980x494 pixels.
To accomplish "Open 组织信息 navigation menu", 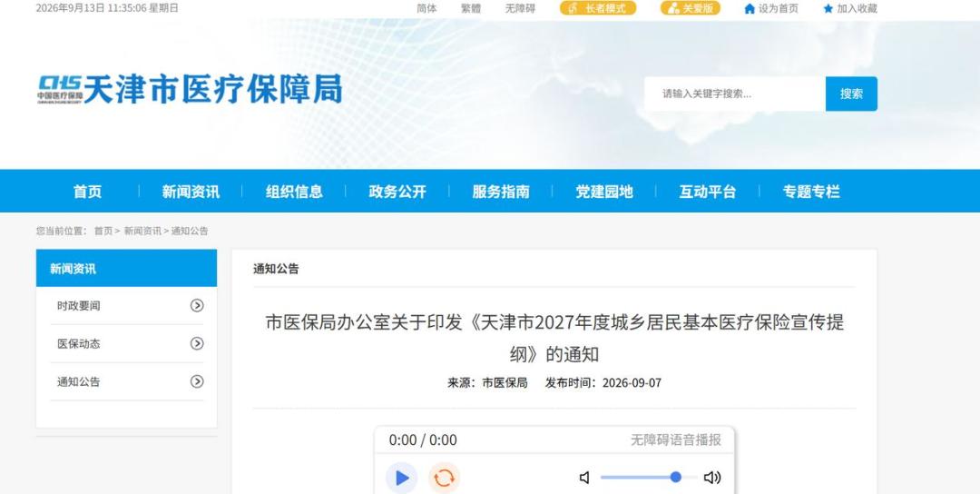I will 294,192.
